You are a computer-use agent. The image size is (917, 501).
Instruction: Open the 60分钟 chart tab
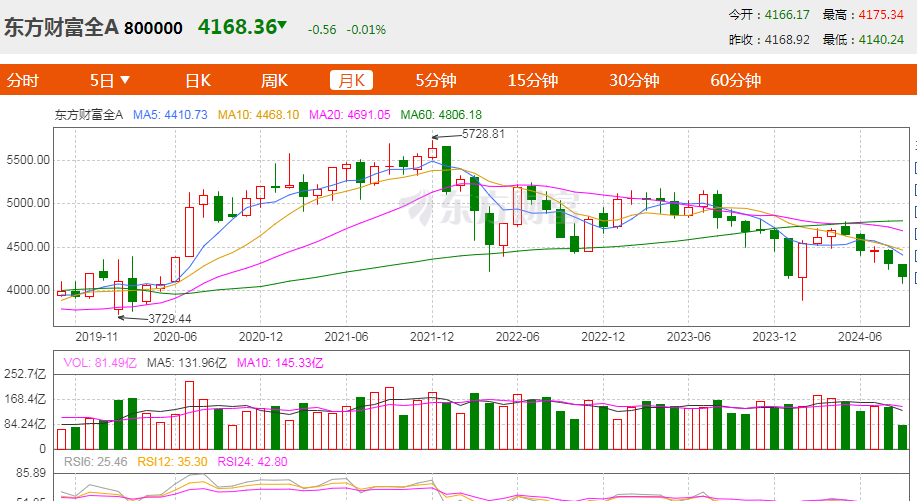[x=735, y=80]
